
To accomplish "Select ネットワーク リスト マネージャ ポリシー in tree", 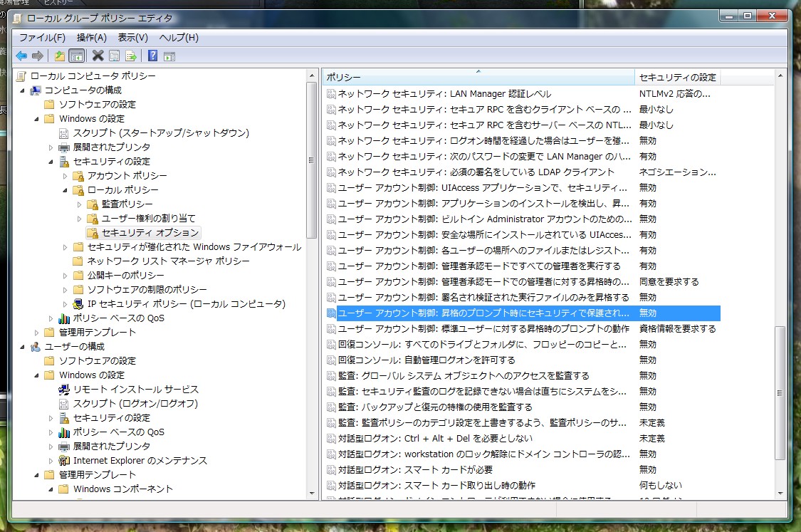I will [x=168, y=261].
